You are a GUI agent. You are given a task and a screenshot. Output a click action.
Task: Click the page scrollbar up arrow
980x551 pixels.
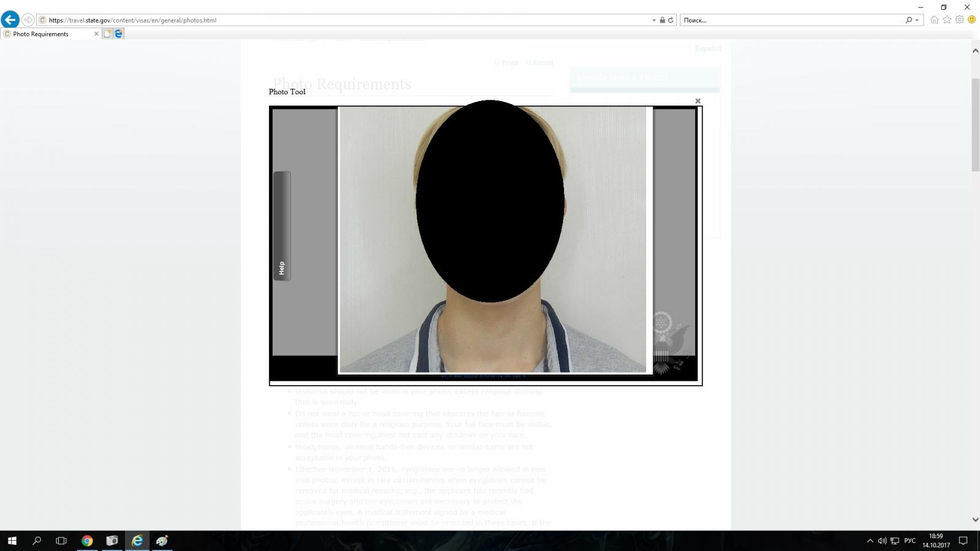pyautogui.click(x=975, y=51)
